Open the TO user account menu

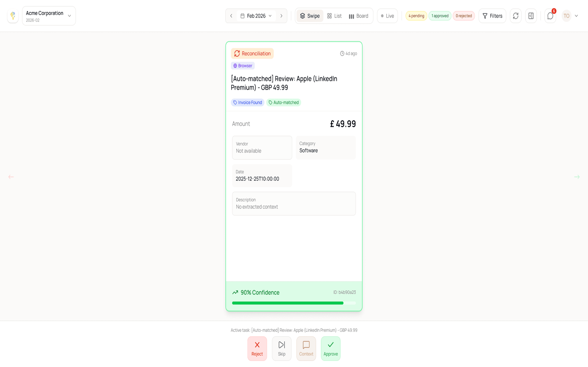click(570, 16)
